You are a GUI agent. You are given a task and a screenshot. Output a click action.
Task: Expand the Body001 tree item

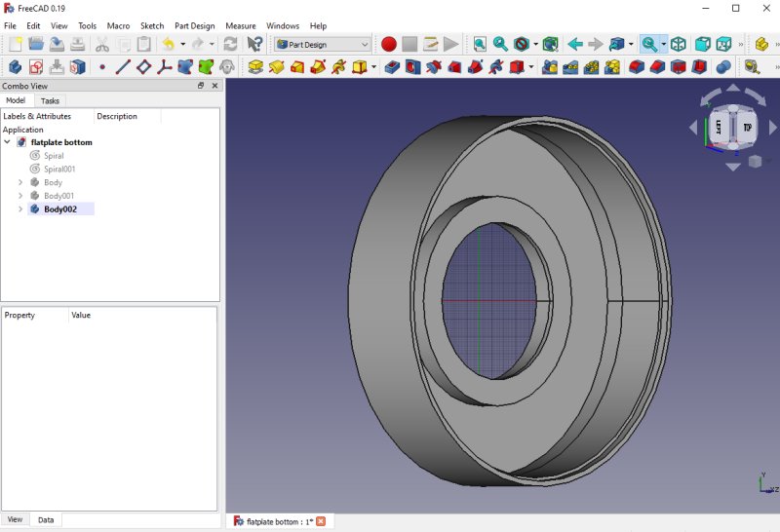[20, 196]
